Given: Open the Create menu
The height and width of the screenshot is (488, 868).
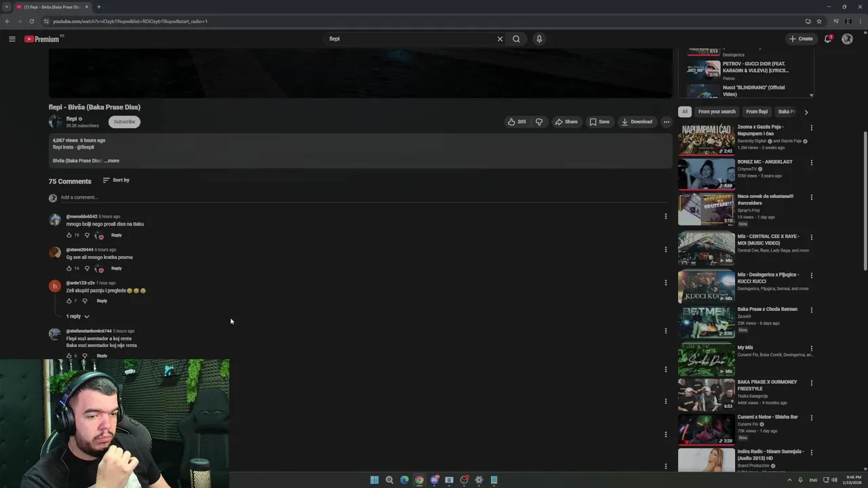Looking at the screenshot, I should 801,39.
